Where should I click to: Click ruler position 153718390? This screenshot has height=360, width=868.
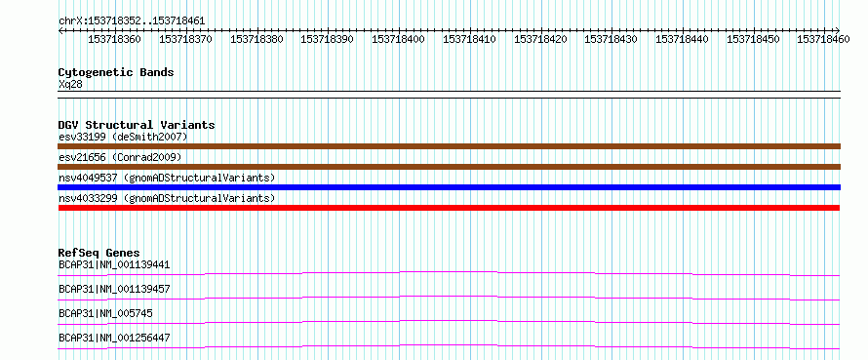click(327, 39)
